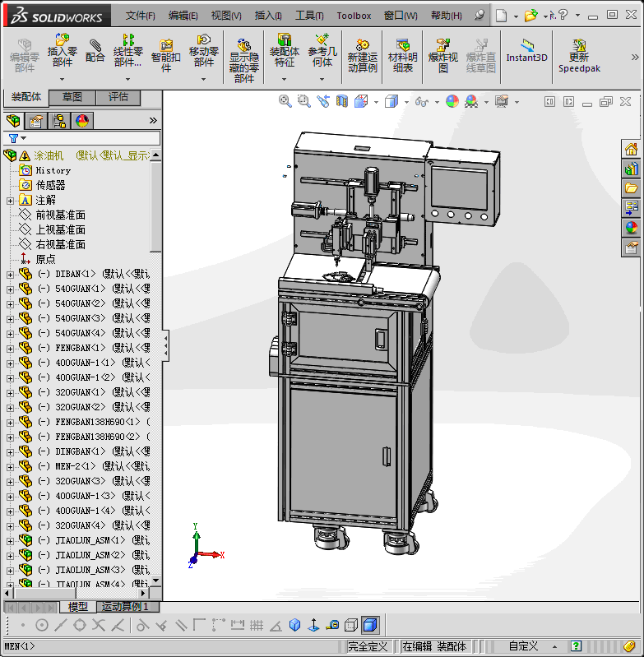The height and width of the screenshot is (657, 644).
Task: Expand the DIBAN<1> tree node
Action: pyautogui.click(x=10, y=274)
